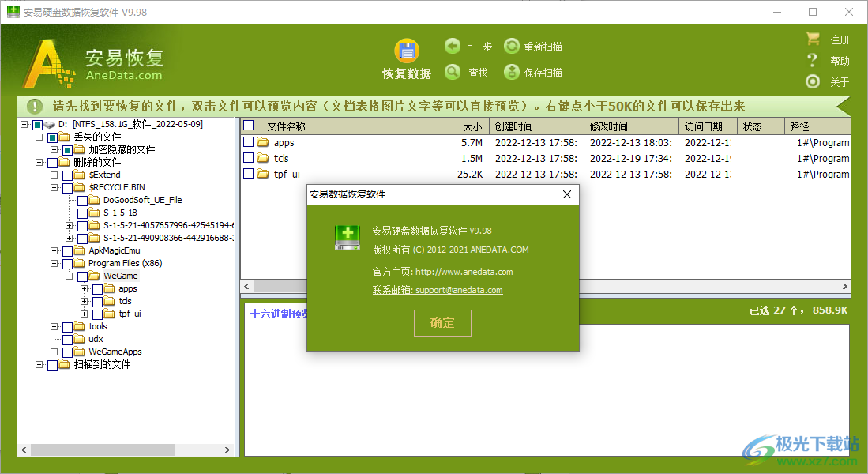Click tree panel horizontal scrollbar thumb
This screenshot has width=868, height=474.
pyautogui.click(x=103, y=450)
